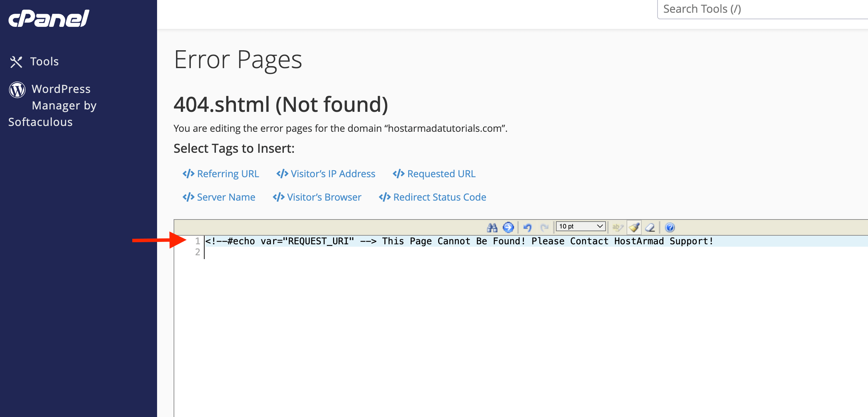Click the line number 1 in gutter
This screenshot has width=868, height=417.
point(197,241)
